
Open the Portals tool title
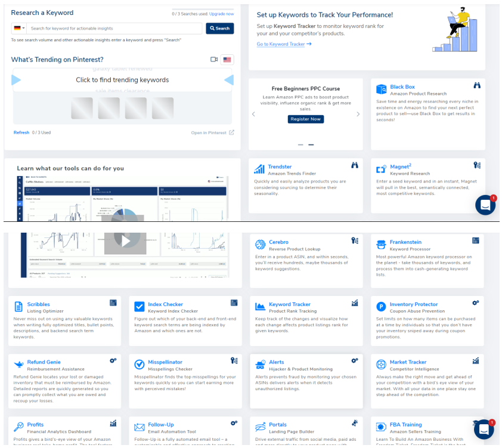click(x=278, y=424)
